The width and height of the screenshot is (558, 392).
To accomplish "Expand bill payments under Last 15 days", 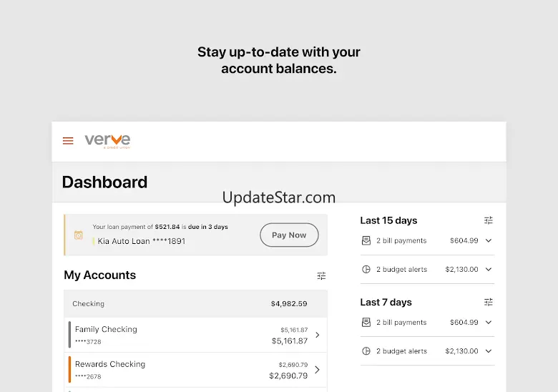I will [489, 241].
